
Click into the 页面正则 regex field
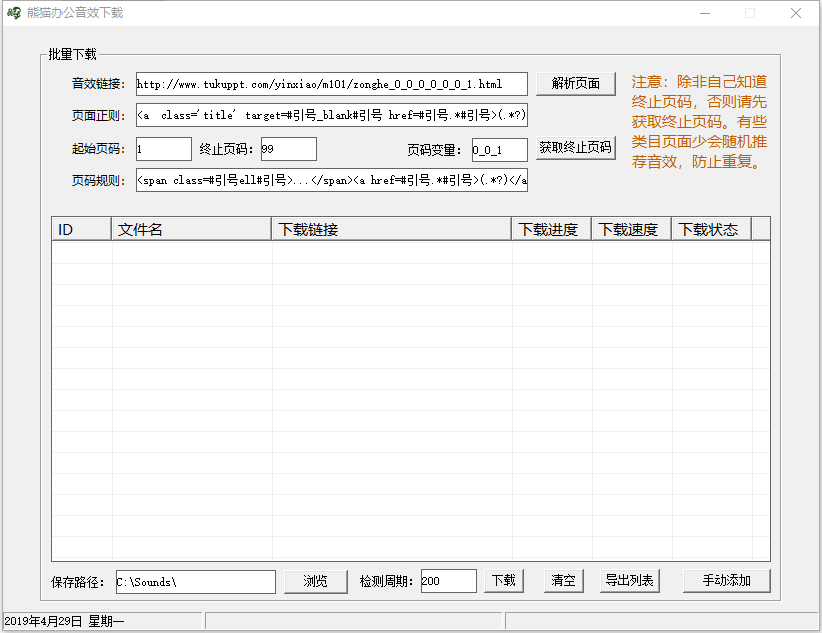click(331, 116)
